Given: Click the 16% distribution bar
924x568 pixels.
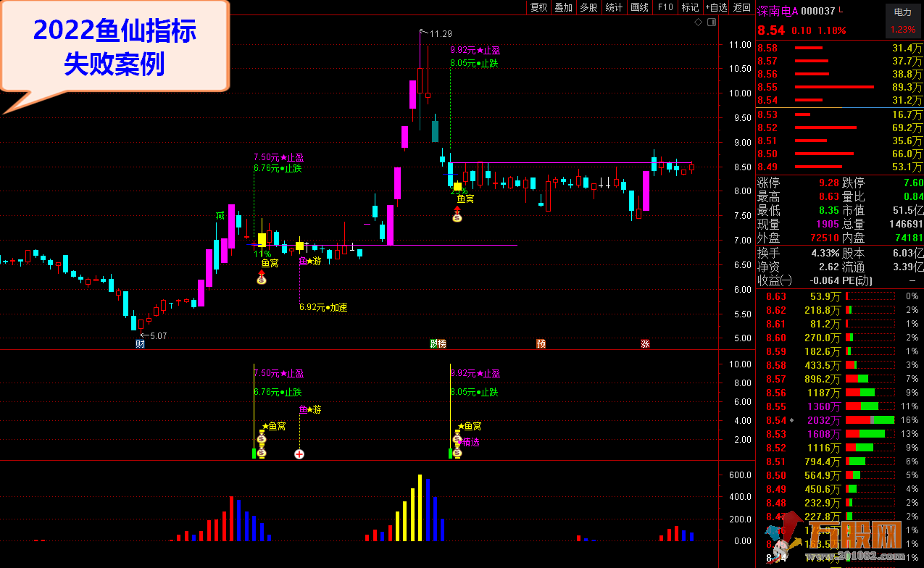Looking at the screenshot, I should [870, 420].
